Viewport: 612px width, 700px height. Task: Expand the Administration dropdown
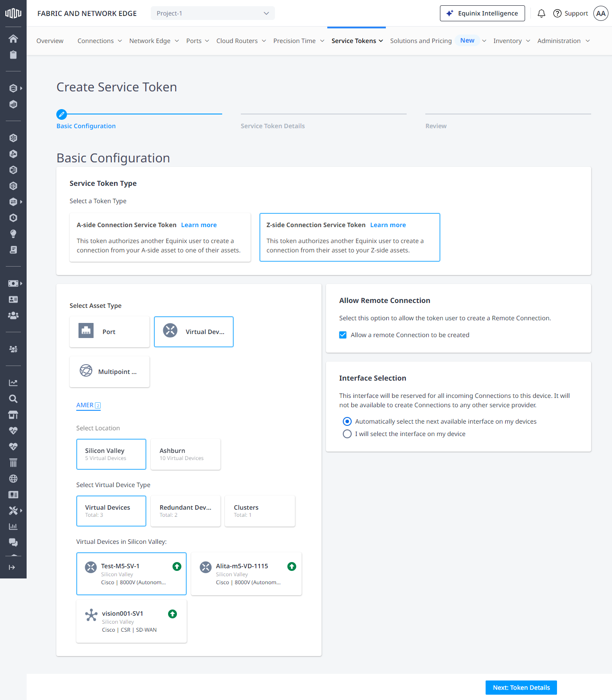click(x=564, y=41)
